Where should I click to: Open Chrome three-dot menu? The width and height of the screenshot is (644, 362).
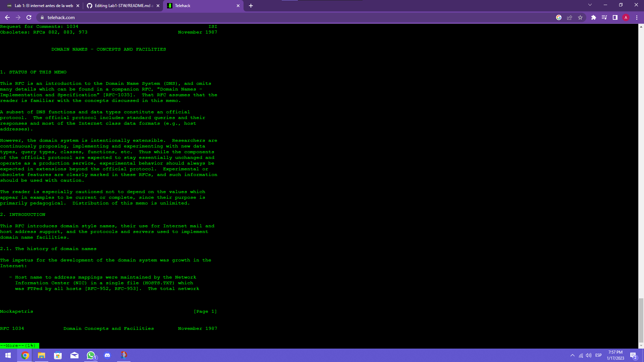click(x=637, y=17)
